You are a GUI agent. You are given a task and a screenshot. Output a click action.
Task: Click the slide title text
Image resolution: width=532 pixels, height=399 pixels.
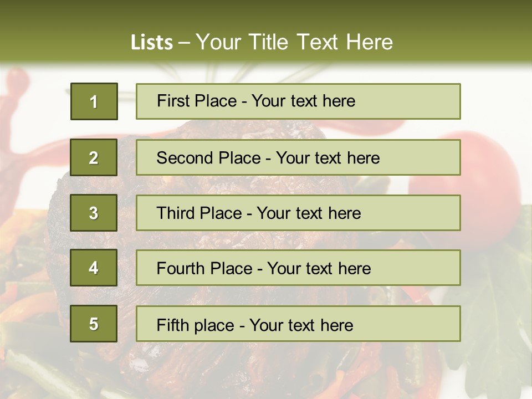click(262, 42)
